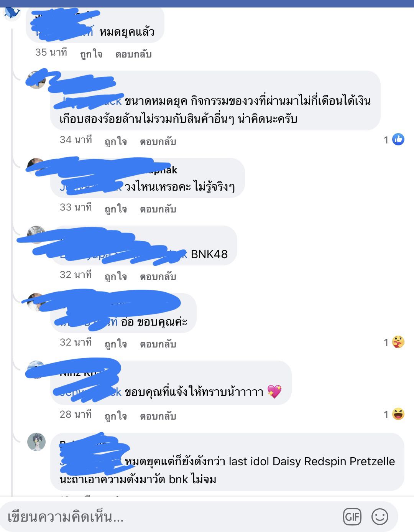Viewport: 414px width, 532px height.
Task: Reply to the อ๋อ ขอบคุณค่ะ comment
Action: (x=158, y=344)
